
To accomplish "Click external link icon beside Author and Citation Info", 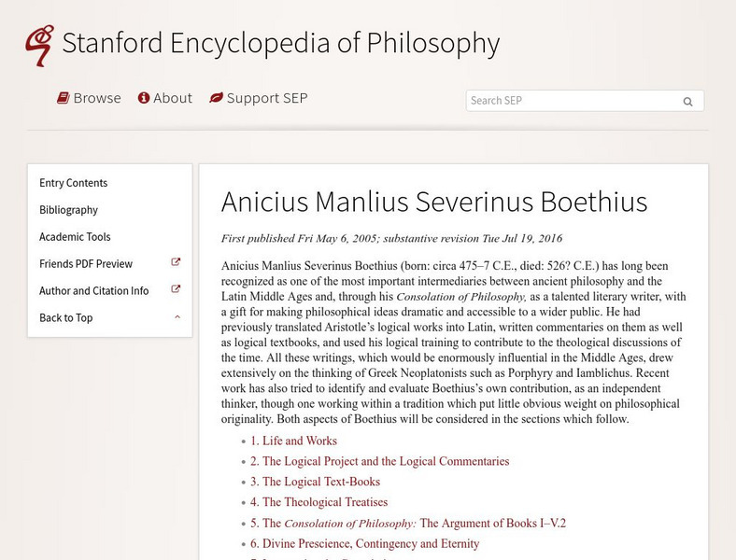I will tap(176, 290).
